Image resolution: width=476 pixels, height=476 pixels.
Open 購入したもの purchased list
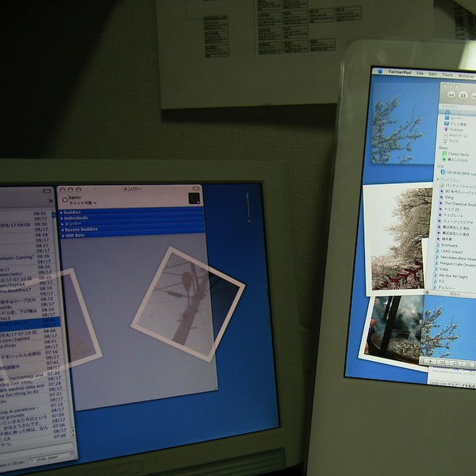tap(455, 159)
